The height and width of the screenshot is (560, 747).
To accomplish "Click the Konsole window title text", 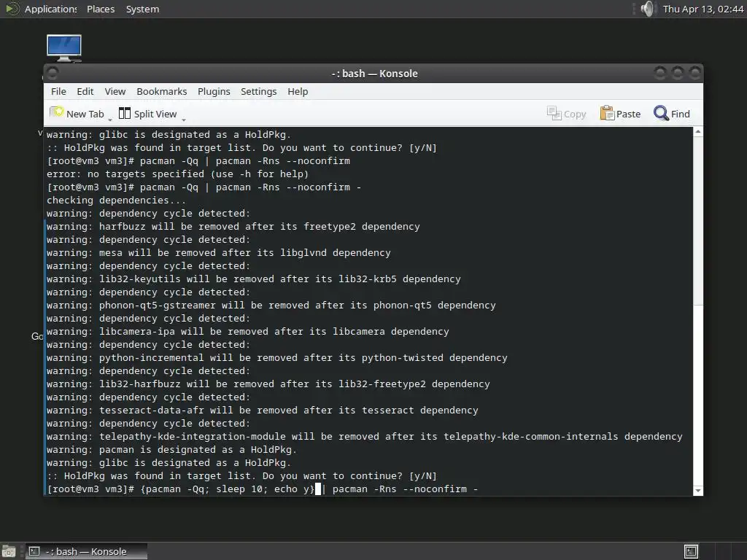I will tap(374, 74).
